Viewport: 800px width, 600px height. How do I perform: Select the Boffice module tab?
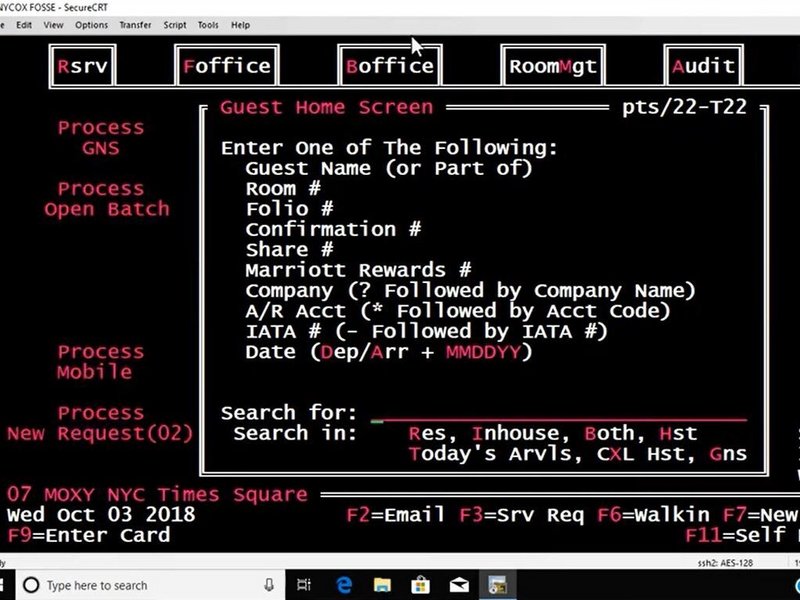(x=389, y=67)
